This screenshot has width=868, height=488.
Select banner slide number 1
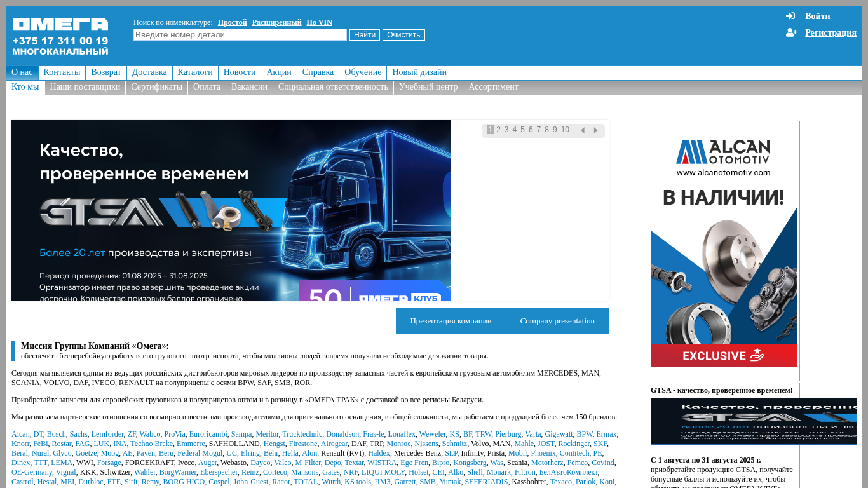coord(490,130)
